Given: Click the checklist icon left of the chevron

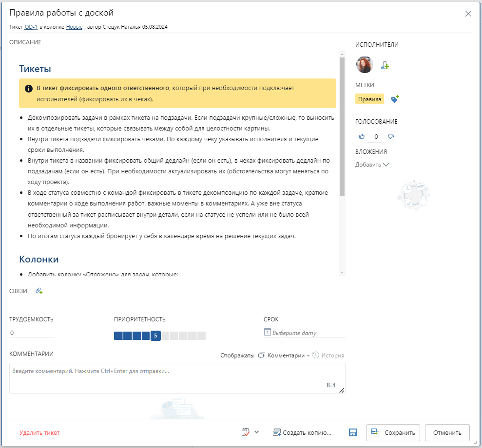Looking at the screenshot, I should pyautogui.click(x=246, y=432).
